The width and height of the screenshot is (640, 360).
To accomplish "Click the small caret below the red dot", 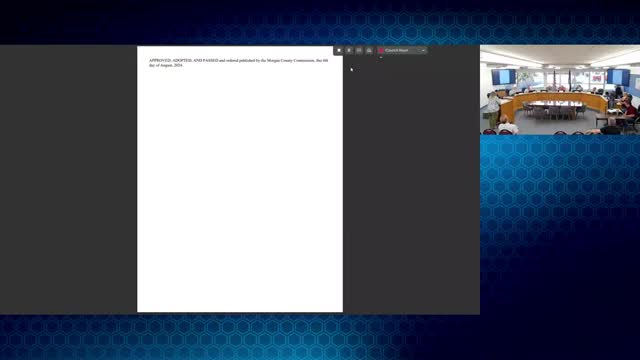I will pyautogui.click(x=381, y=58).
